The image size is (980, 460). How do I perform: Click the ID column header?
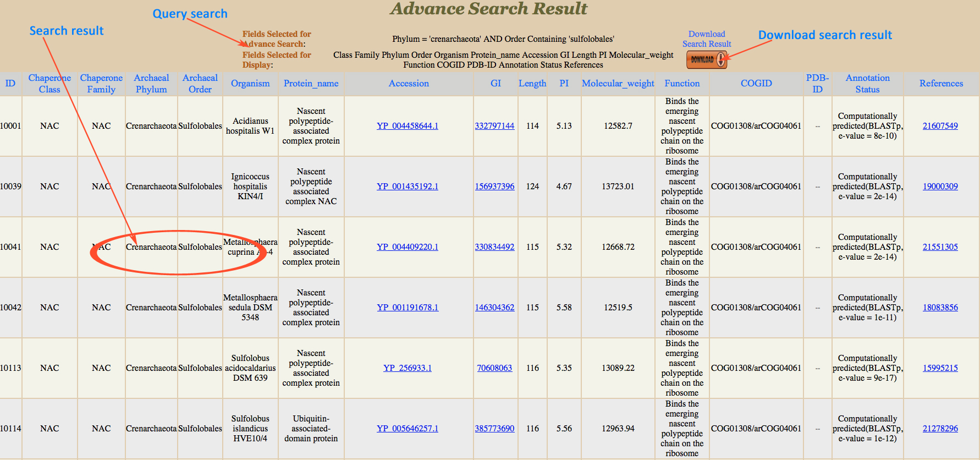pos(10,84)
